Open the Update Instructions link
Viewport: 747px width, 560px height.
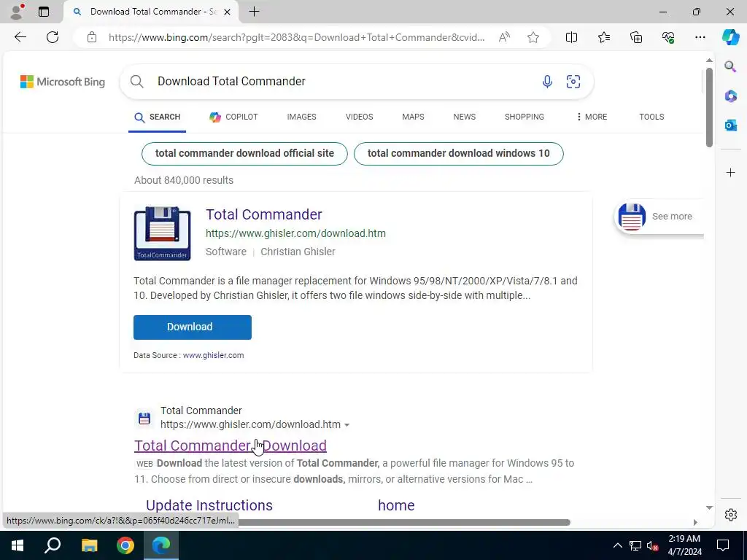tap(209, 505)
